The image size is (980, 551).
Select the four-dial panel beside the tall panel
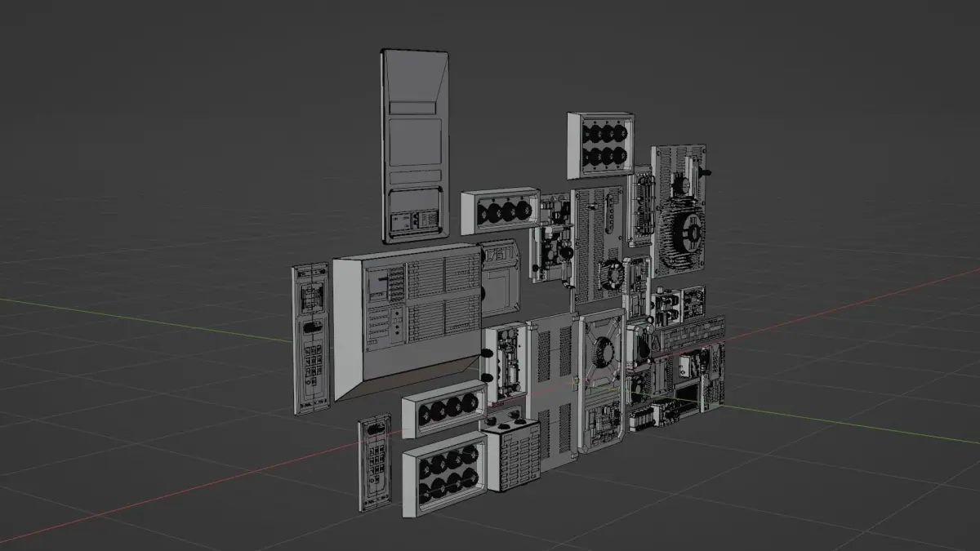click(499, 212)
